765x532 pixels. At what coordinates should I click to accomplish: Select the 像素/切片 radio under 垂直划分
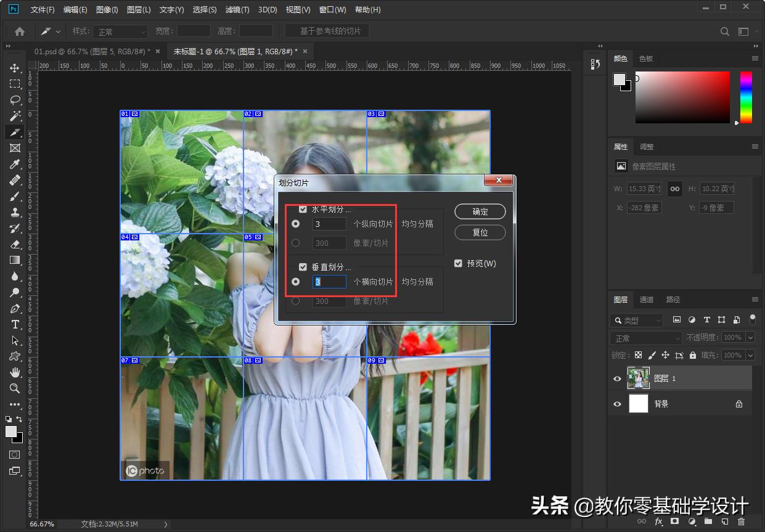[x=295, y=301]
